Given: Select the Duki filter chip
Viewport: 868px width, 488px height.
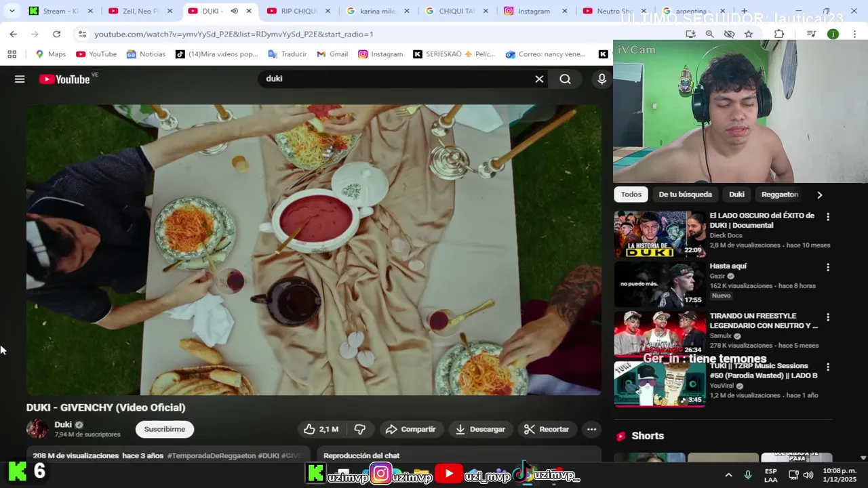Looking at the screenshot, I should (x=736, y=195).
